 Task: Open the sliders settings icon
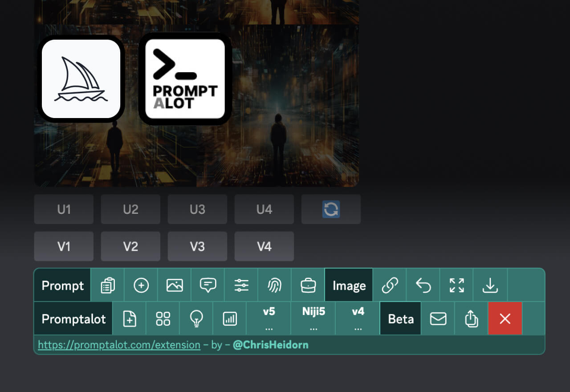click(x=242, y=285)
